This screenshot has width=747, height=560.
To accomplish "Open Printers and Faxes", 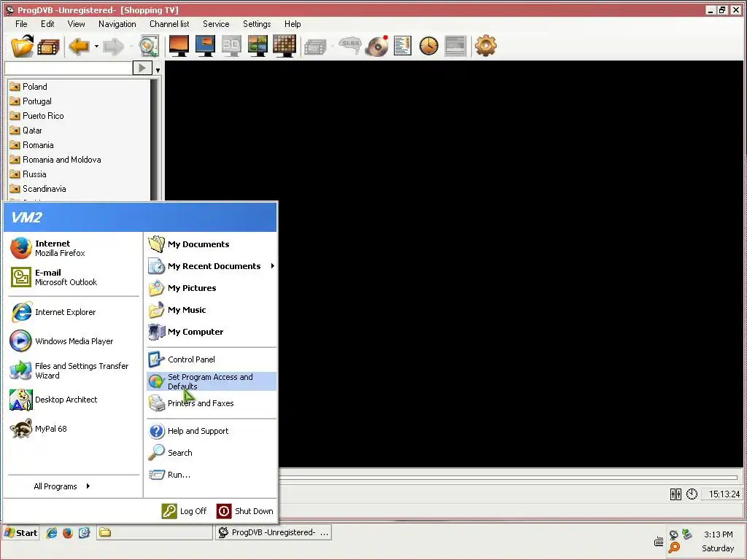I will [x=212, y=403].
